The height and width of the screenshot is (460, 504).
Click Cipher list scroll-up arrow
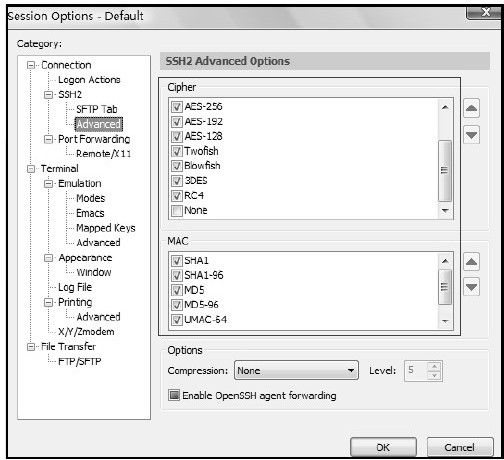445,107
